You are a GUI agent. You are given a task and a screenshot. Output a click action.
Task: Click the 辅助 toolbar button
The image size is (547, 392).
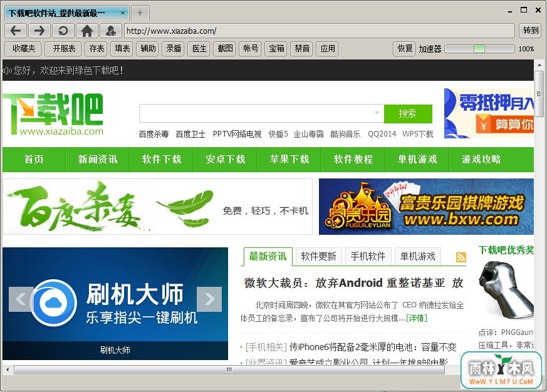pos(148,48)
